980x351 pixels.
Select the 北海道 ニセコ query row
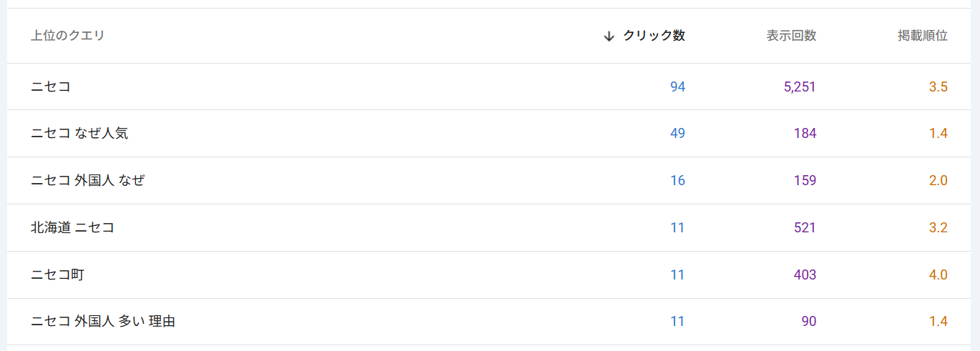point(72,227)
